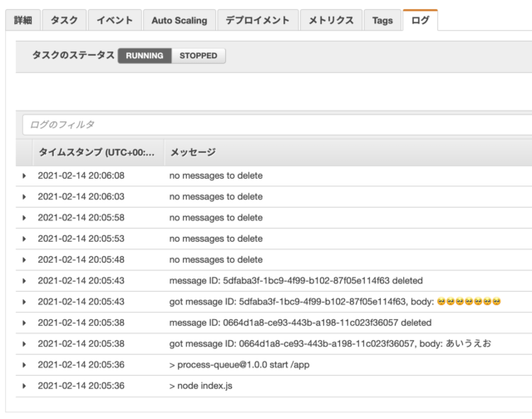Select timestamp 2021-02-14 20:06:08

click(81, 175)
